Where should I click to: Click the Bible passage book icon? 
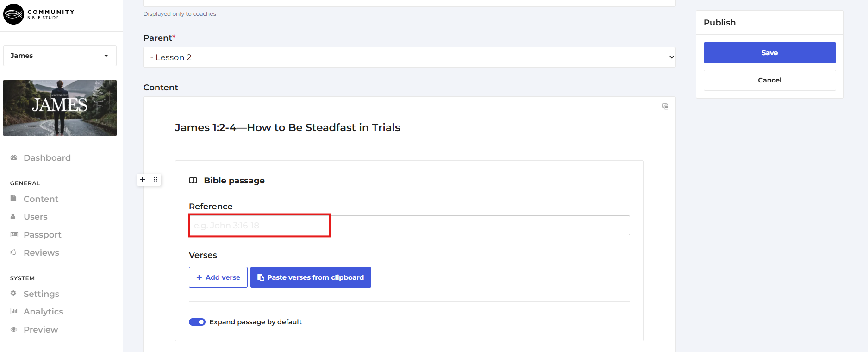[193, 181]
